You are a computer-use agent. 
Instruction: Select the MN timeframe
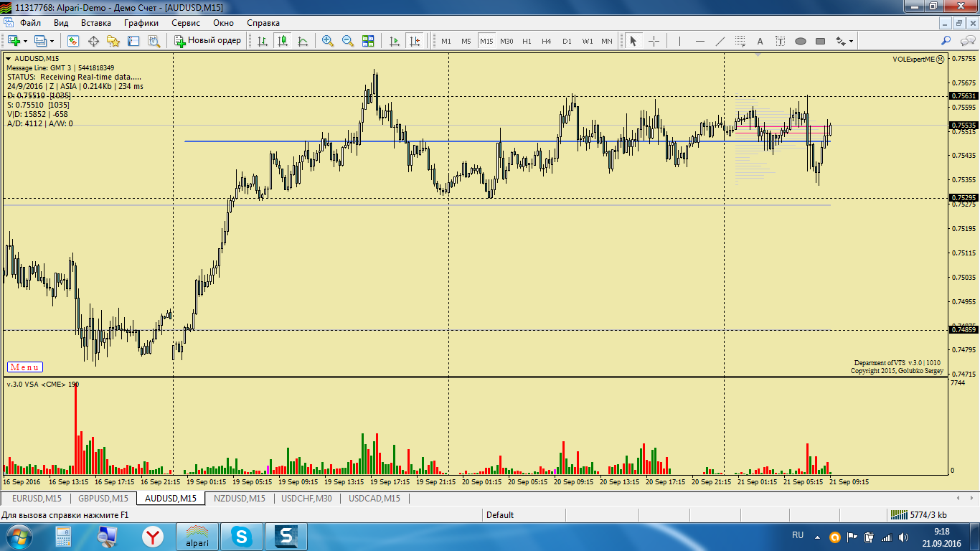coord(607,41)
